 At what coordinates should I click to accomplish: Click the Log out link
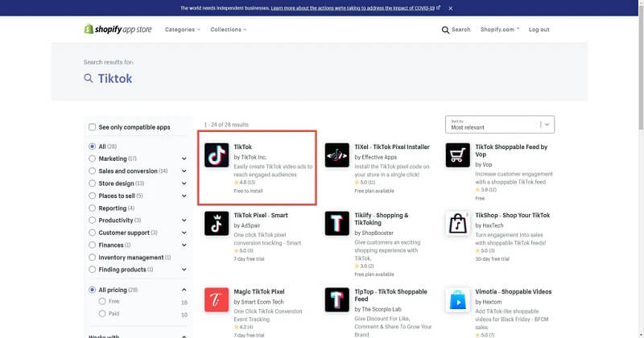click(x=539, y=30)
